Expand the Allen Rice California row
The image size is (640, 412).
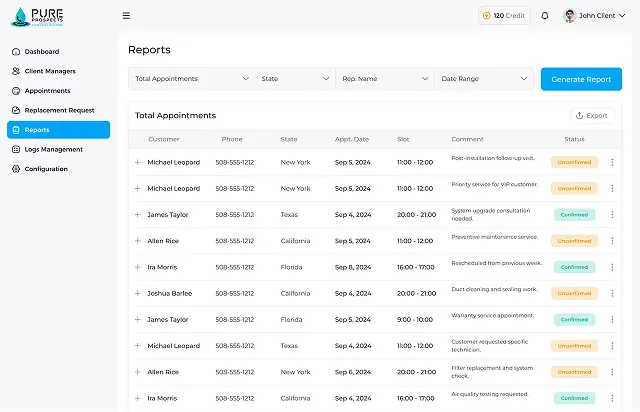(x=138, y=241)
